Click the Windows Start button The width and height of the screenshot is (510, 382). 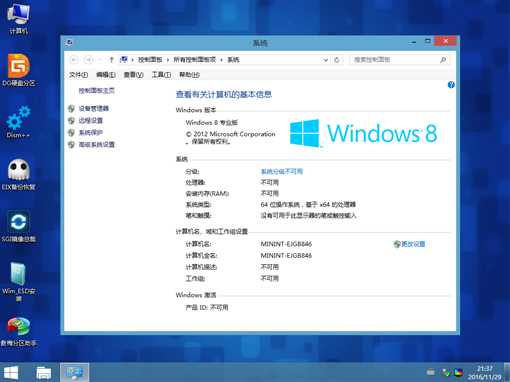[x=11, y=373]
